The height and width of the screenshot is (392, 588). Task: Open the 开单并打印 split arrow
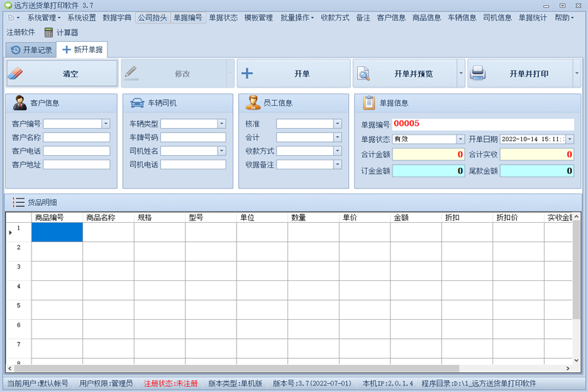(577, 73)
